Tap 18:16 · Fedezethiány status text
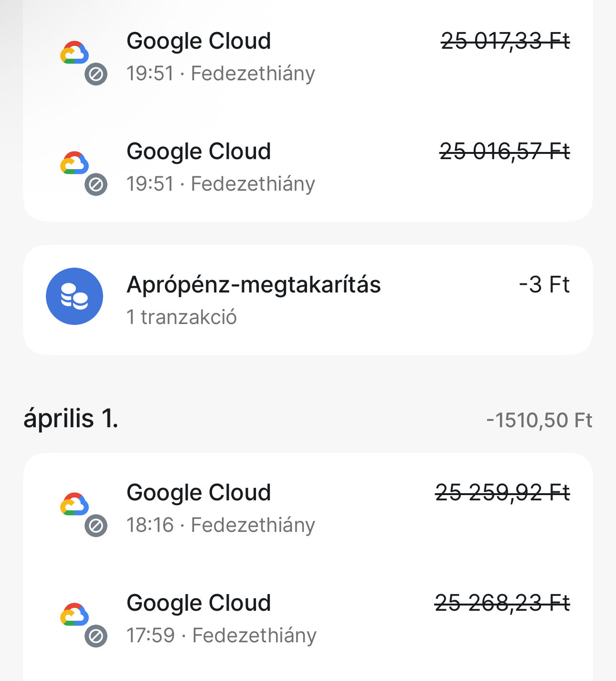The width and height of the screenshot is (616, 681). pos(221,525)
